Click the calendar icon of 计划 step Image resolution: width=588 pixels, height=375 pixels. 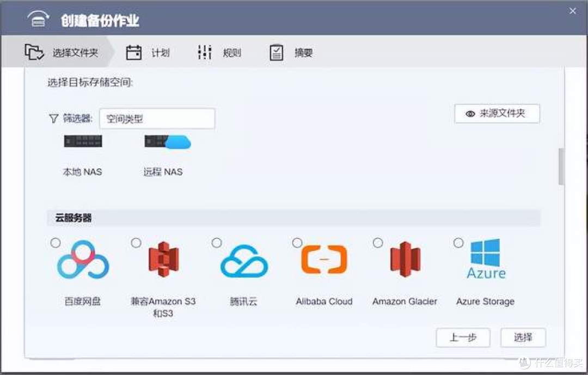pyautogui.click(x=133, y=52)
